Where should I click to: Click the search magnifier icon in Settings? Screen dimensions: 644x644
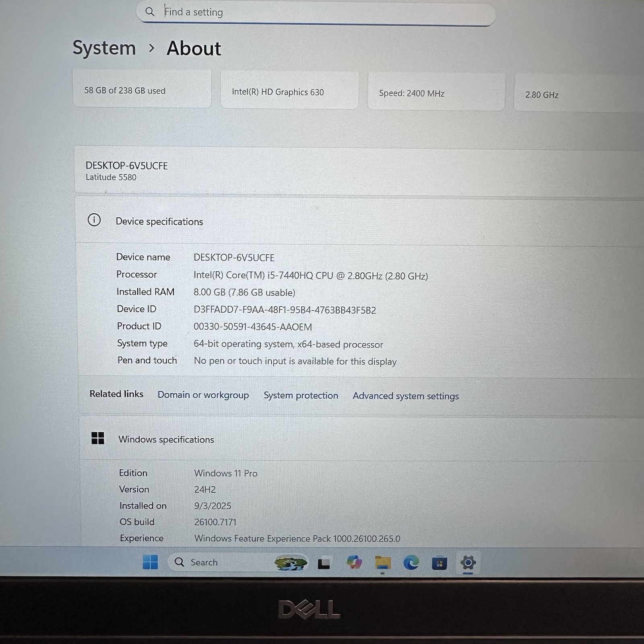coord(150,12)
